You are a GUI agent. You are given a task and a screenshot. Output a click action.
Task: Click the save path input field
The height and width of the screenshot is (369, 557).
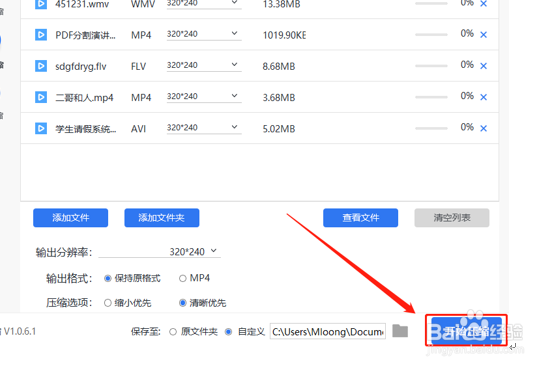[328, 331]
